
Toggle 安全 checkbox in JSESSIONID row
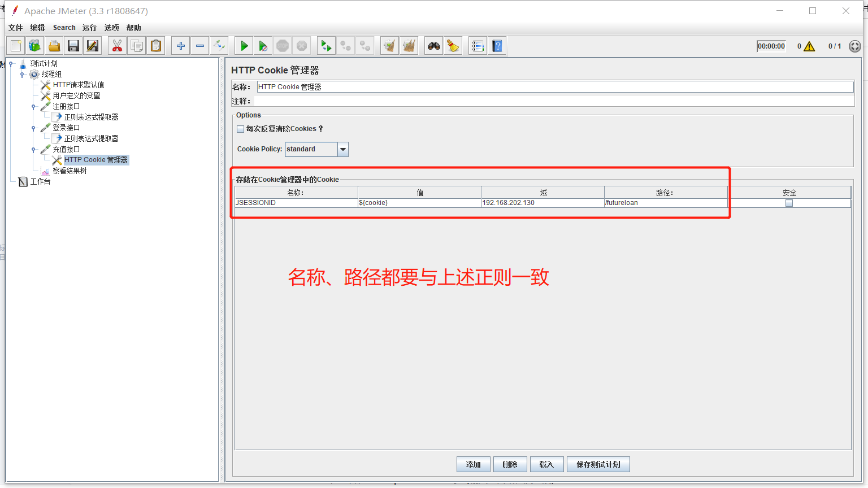[x=789, y=203]
